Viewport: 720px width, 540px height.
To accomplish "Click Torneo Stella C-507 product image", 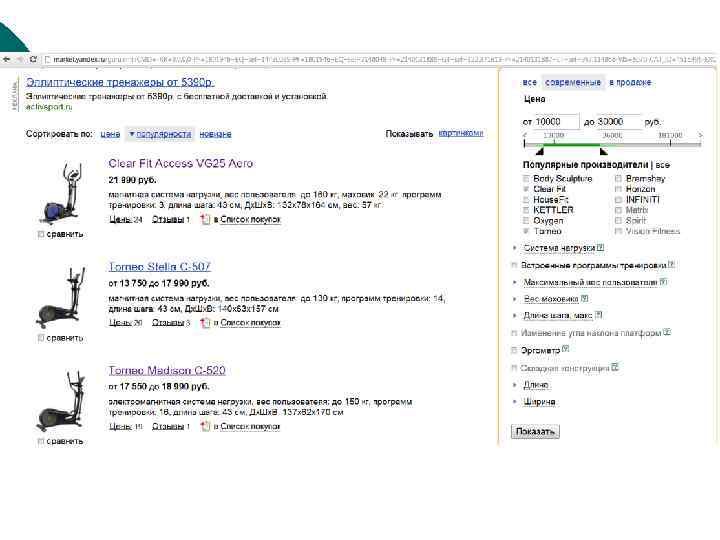I will [x=62, y=297].
